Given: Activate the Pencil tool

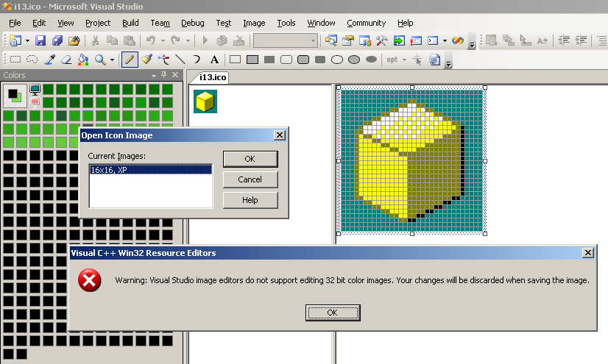Looking at the screenshot, I should tap(130, 60).
